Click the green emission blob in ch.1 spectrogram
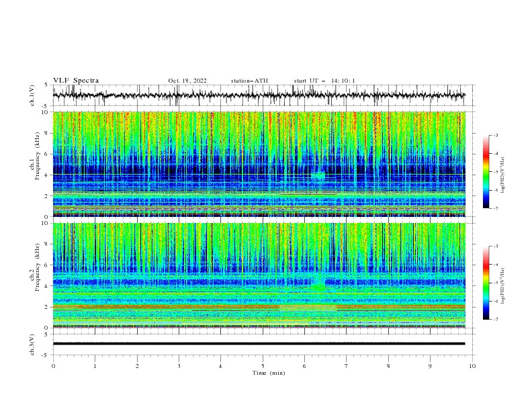This screenshot has width=532, height=411. pyautogui.click(x=318, y=176)
